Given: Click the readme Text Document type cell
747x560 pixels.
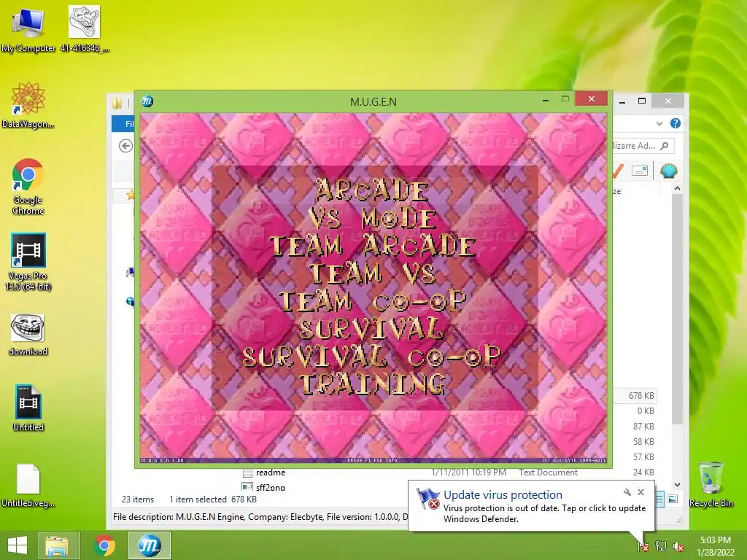Looking at the screenshot, I should pyautogui.click(x=548, y=472).
